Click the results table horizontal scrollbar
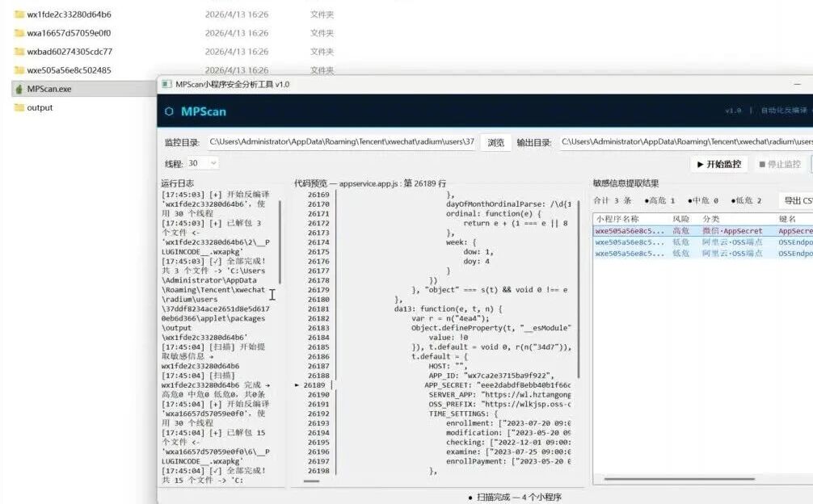813x504 pixels. click(x=679, y=479)
